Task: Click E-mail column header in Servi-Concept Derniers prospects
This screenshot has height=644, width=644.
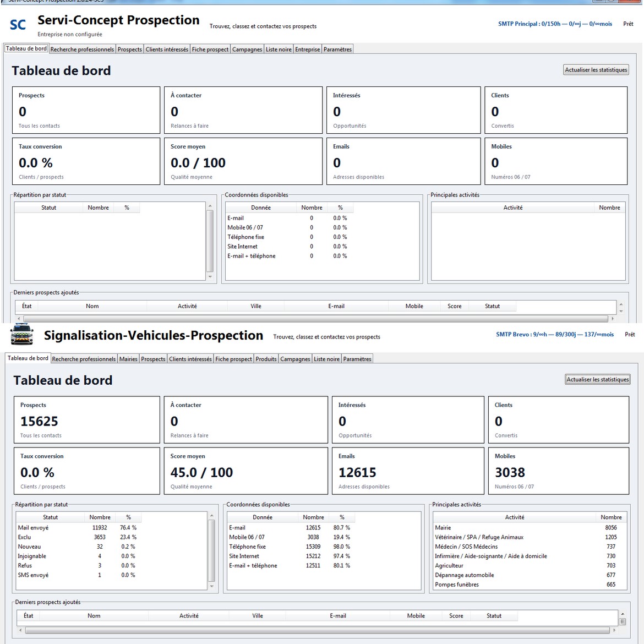Action: coord(336,306)
